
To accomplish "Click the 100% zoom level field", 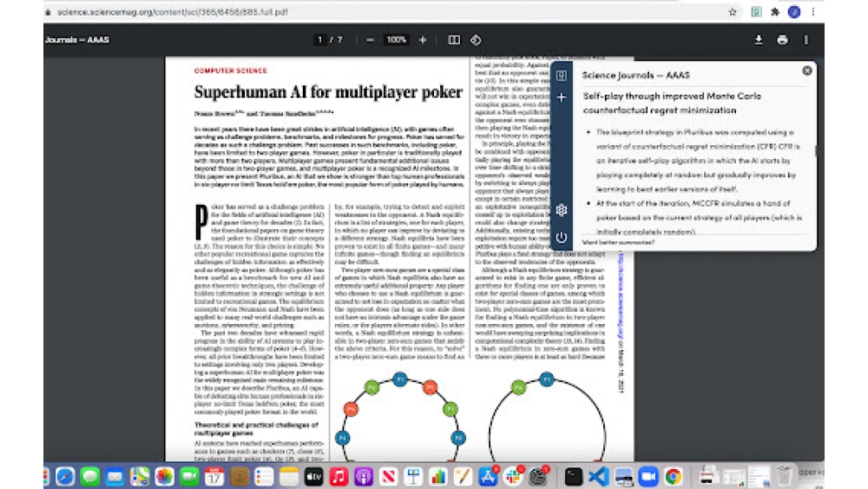I will (397, 40).
